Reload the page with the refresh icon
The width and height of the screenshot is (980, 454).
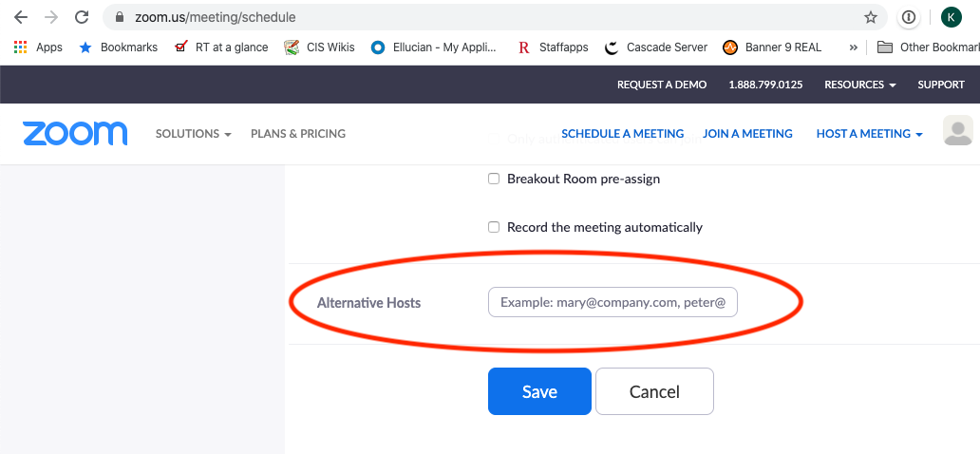[82, 17]
